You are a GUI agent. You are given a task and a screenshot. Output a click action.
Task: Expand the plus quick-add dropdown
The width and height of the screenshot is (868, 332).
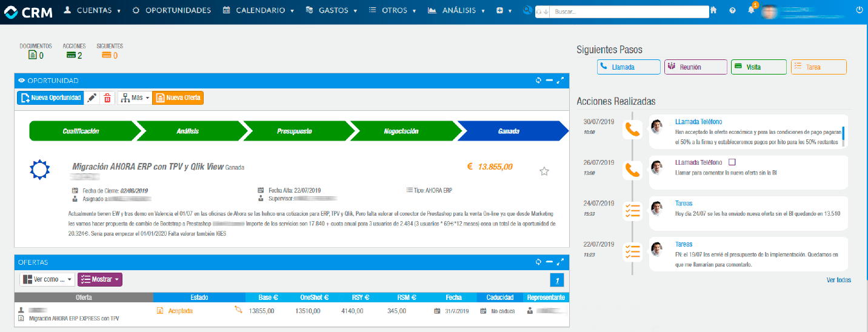click(504, 10)
